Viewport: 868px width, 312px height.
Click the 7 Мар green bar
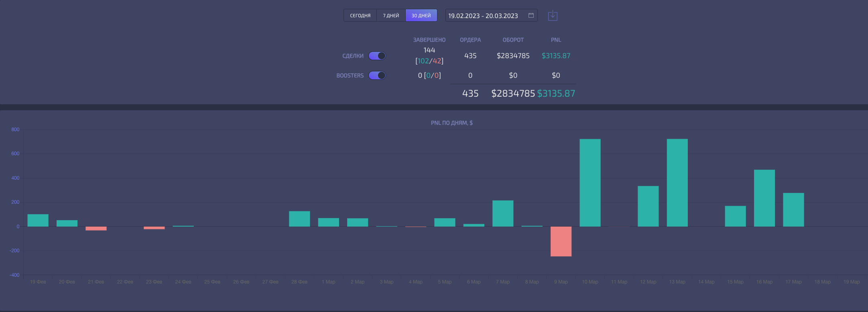tap(503, 213)
